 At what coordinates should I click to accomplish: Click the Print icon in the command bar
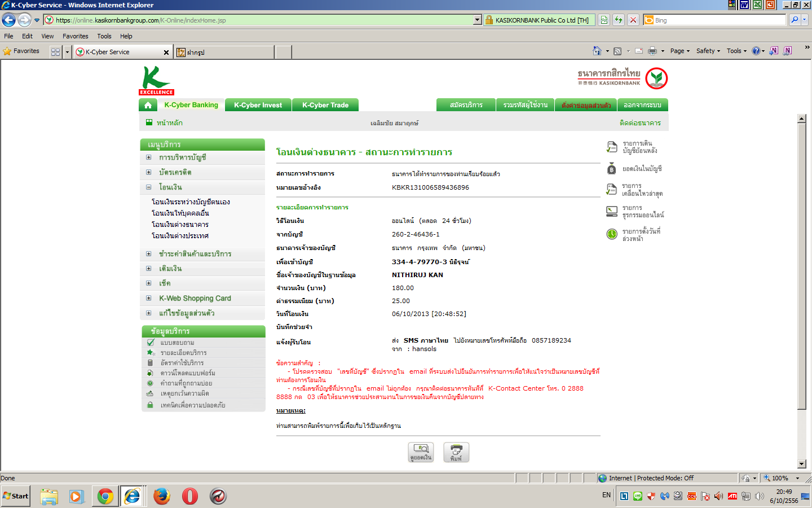(x=652, y=51)
